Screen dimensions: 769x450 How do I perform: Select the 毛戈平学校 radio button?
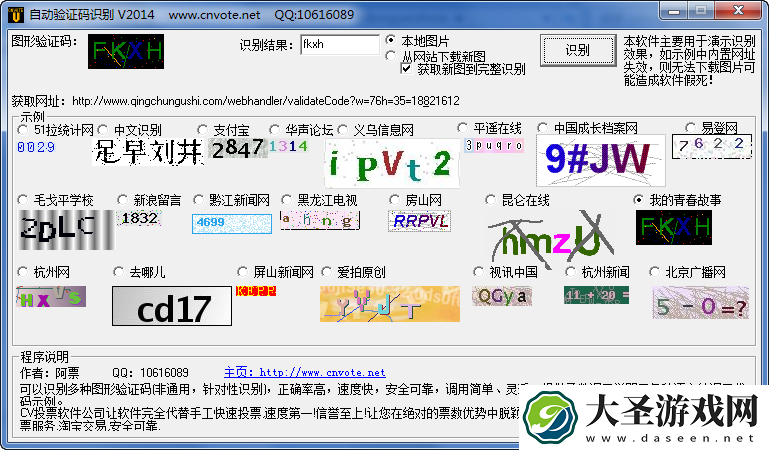23,200
